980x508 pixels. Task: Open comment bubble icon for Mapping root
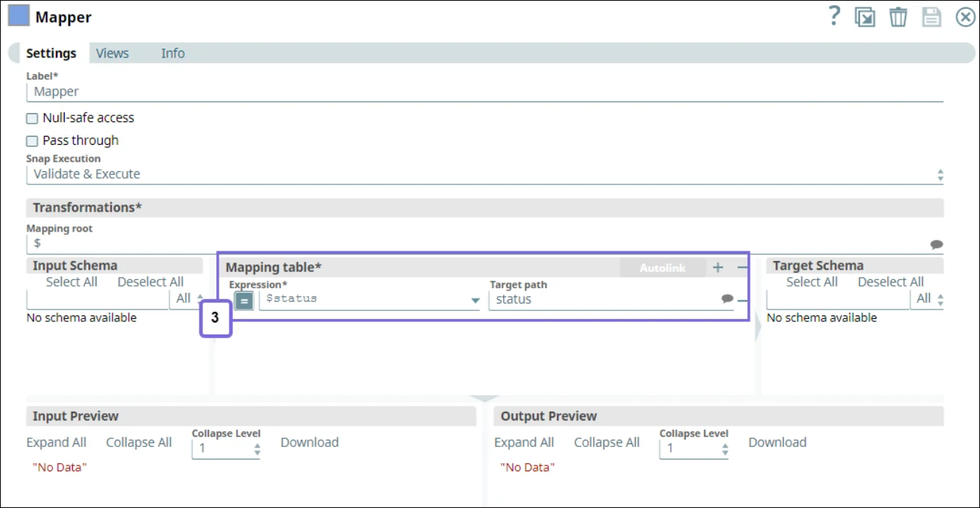pyautogui.click(x=936, y=244)
